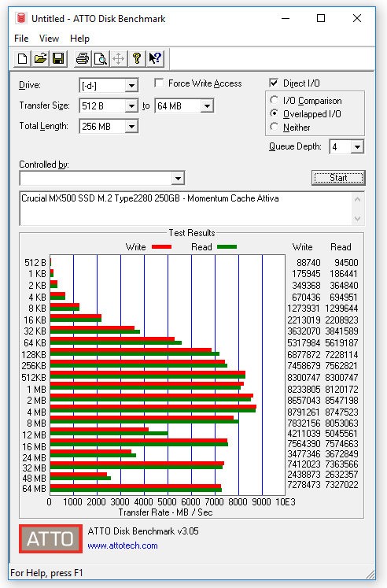Minimize the ATTO Disk Benchmark window
The width and height of the screenshot is (387, 588).
click(x=286, y=18)
